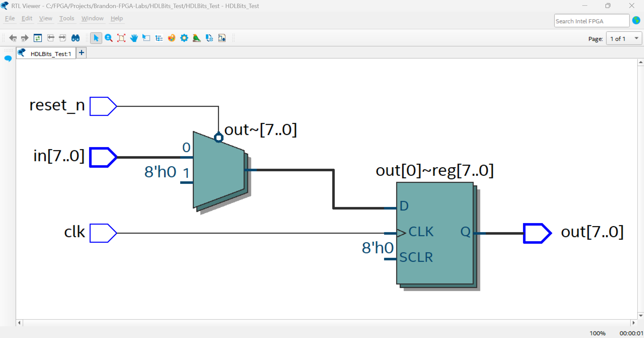Switch to the HDLBits_Test:1 tab

50,54
